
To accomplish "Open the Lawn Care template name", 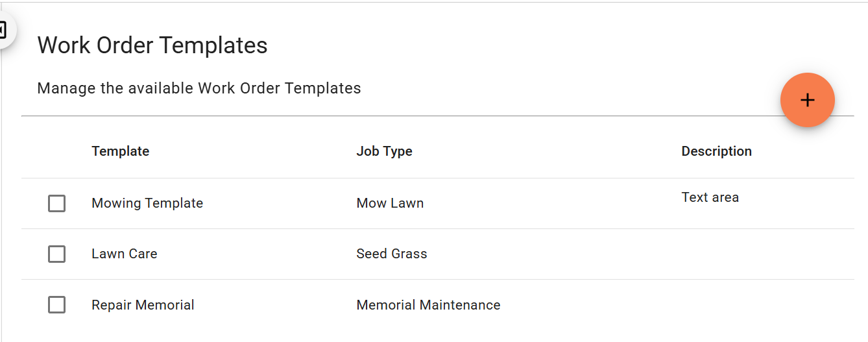I will [x=125, y=254].
